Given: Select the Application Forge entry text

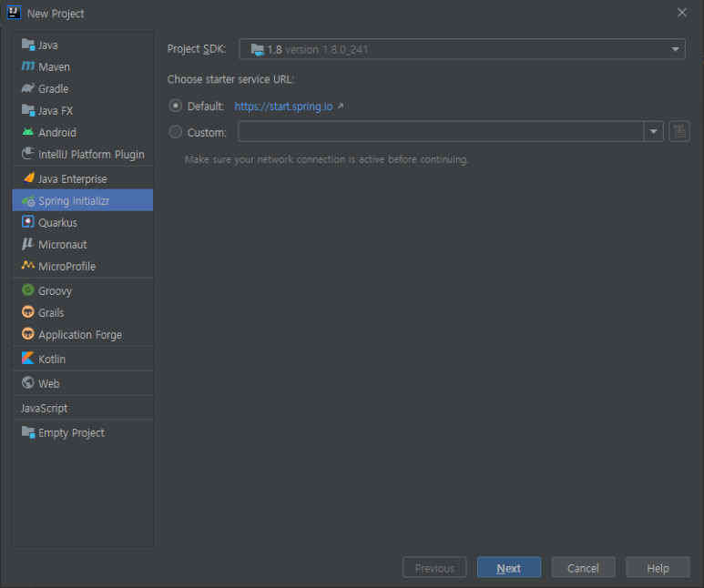Looking at the screenshot, I should point(80,335).
